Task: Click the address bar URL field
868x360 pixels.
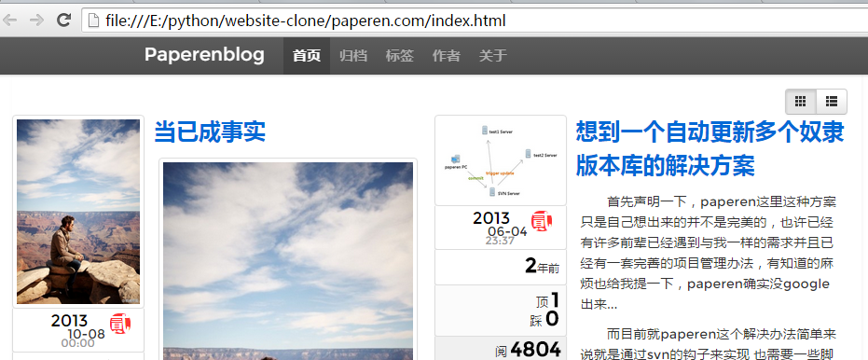Action: (x=476, y=21)
